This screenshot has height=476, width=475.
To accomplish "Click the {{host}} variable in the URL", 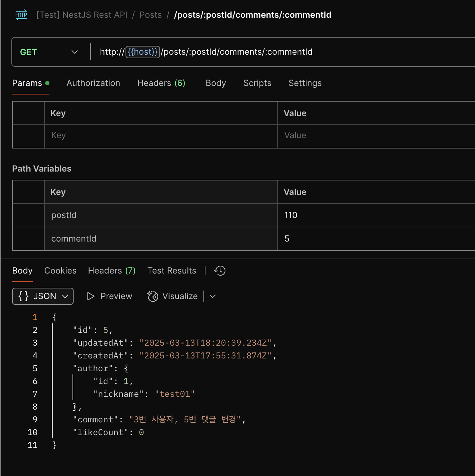I will pos(143,52).
